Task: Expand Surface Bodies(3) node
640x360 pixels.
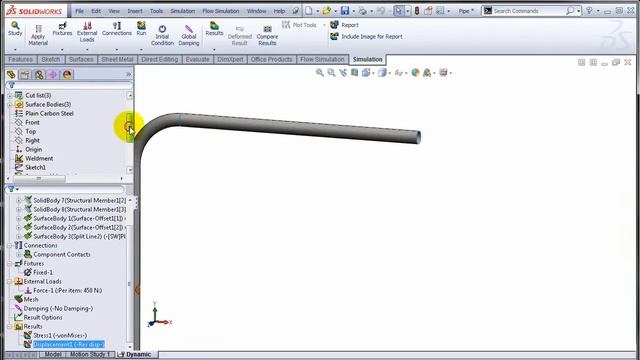Action: tap(10, 104)
